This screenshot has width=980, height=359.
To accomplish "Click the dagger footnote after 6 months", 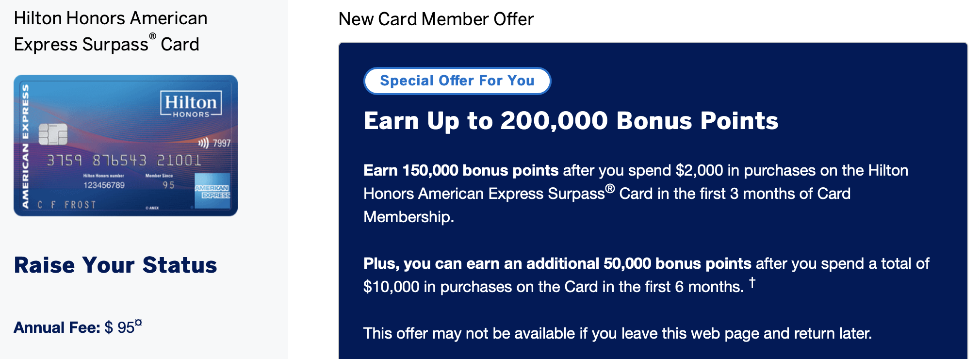I will pyautogui.click(x=752, y=282).
